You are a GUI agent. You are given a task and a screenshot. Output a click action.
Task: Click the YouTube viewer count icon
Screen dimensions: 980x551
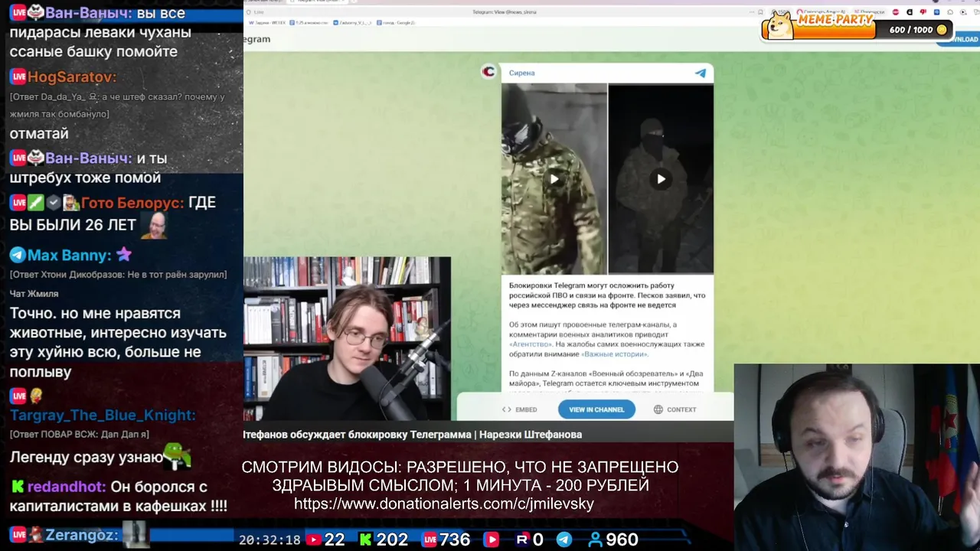(x=313, y=540)
